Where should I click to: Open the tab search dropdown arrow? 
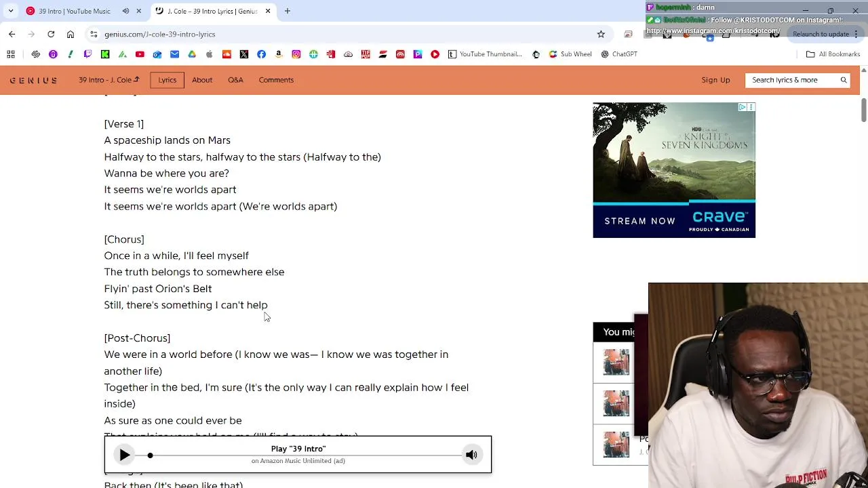pos(10,11)
